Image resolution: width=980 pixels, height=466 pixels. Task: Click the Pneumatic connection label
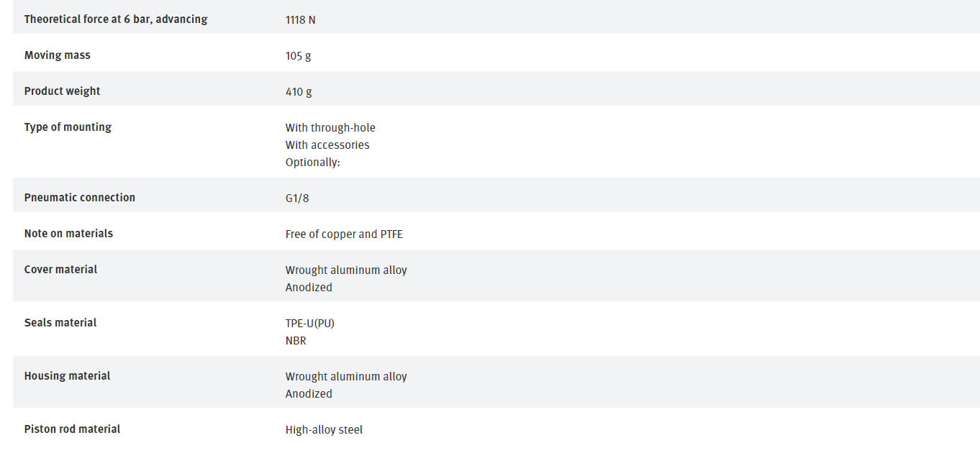(80, 198)
